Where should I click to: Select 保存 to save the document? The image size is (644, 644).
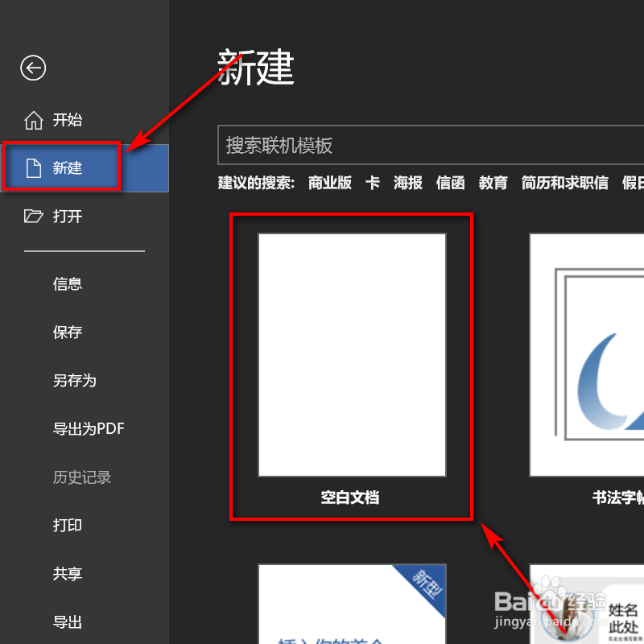tap(67, 332)
